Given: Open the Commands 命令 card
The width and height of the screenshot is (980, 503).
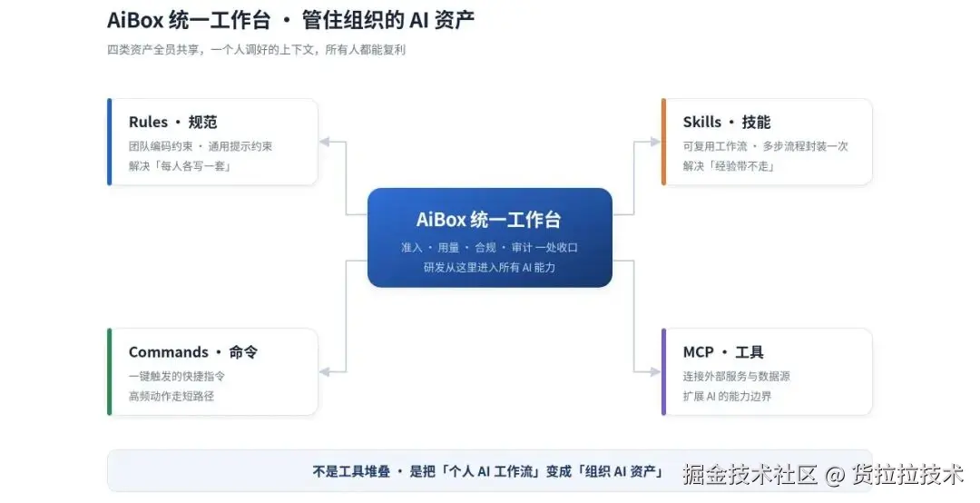Looking at the screenshot, I should coord(212,371).
